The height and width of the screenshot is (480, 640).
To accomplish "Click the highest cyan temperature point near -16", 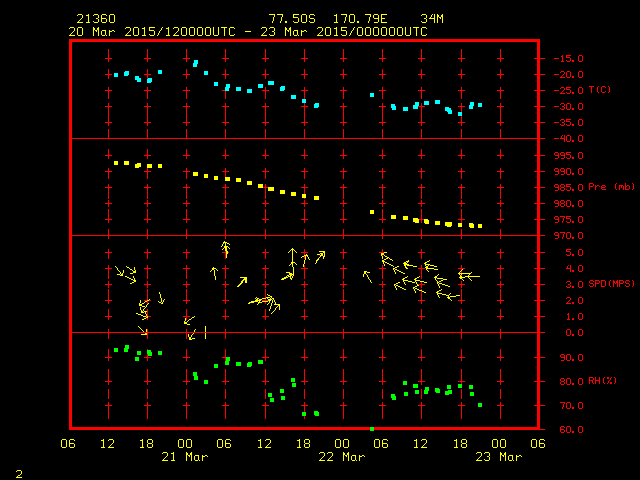I will (196, 63).
